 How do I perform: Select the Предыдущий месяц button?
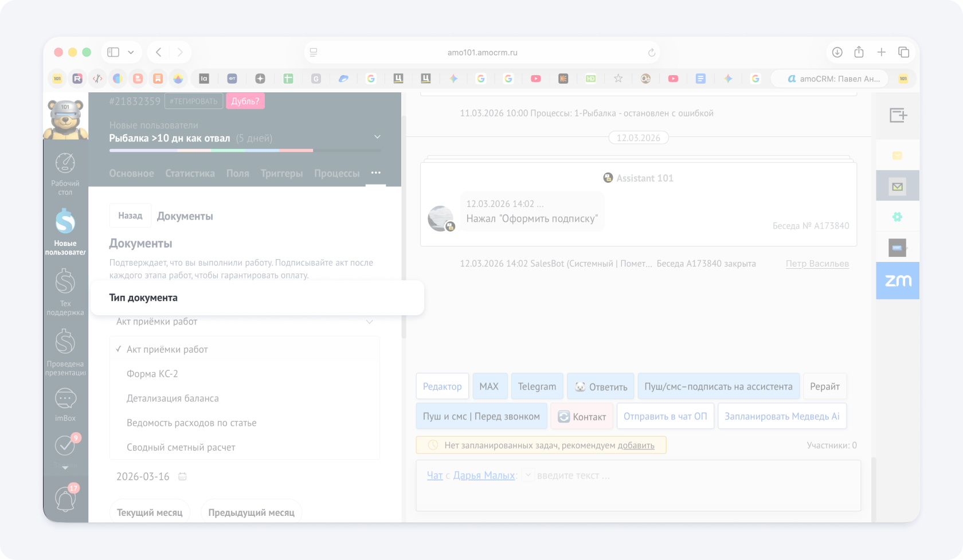[251, 512]
